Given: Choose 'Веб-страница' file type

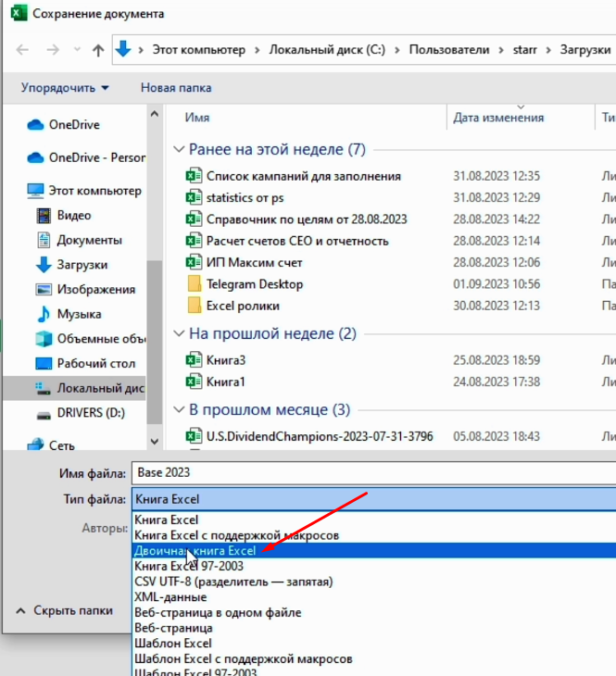Looking at the screenshot, I should pyautogui.click(x=374, y=628).
